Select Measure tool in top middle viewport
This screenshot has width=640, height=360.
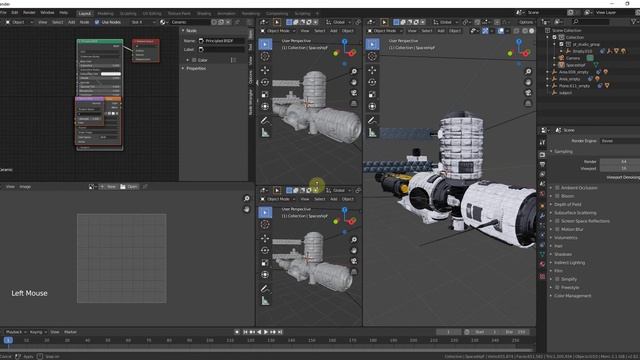pyautogui.click(x=265, y=133)
